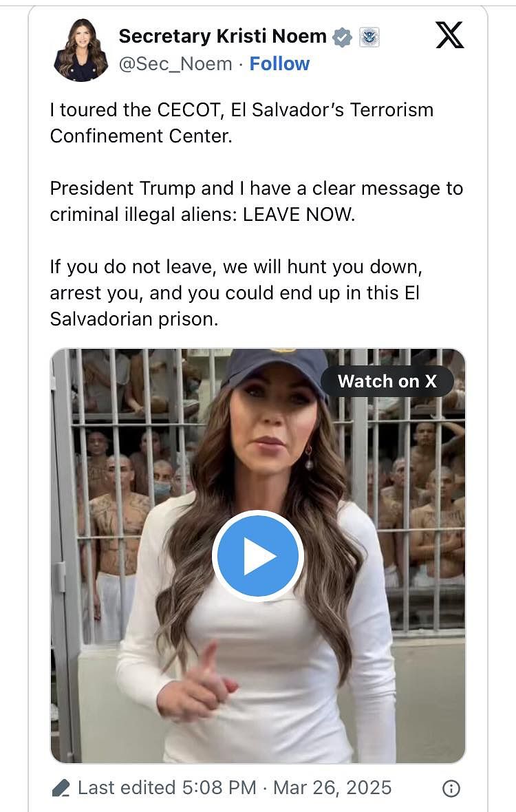Click the government seal affiliation badge
The image size is (516, 812).
coord(369,37)
